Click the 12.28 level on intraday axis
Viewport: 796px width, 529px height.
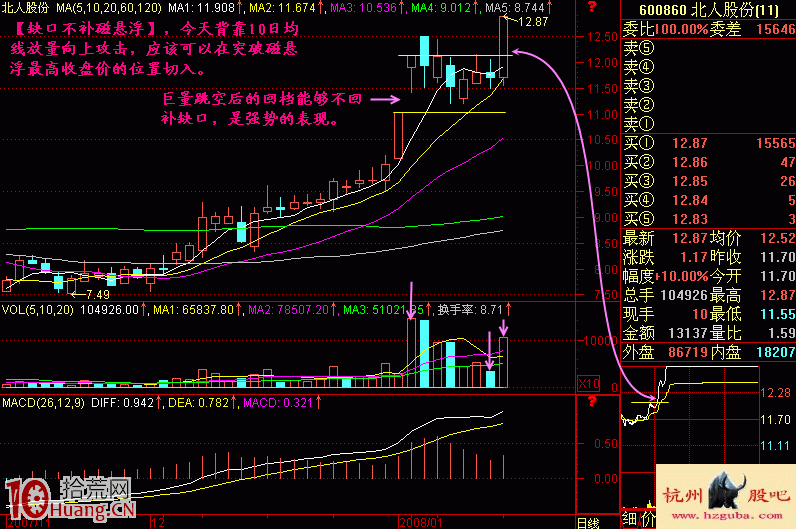click(x=775, y=392)
